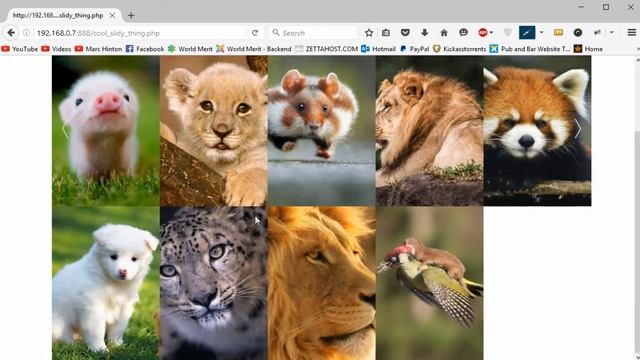Click the lion cub photo
Viewport: 640px width, 360px height.
[213, 131]
